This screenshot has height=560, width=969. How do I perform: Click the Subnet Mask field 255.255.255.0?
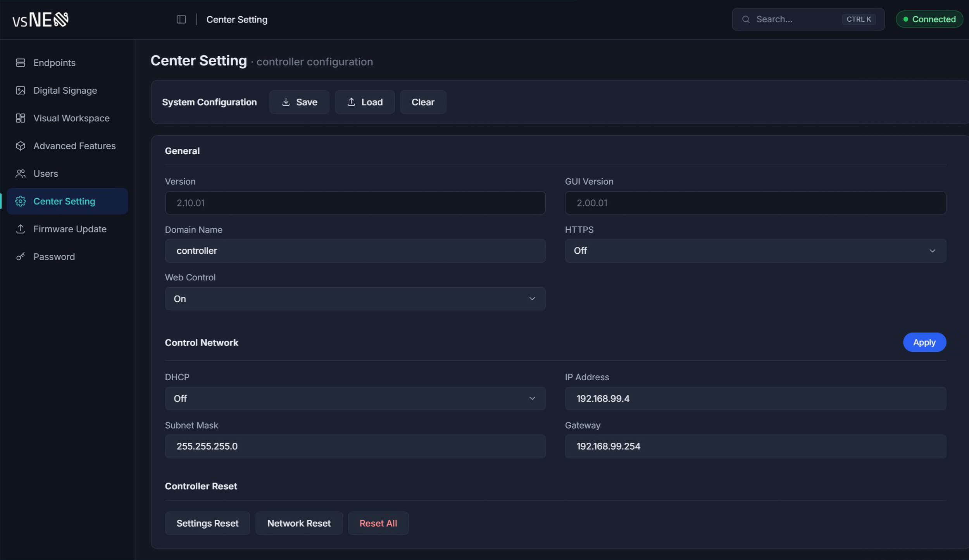pos(355,447)
